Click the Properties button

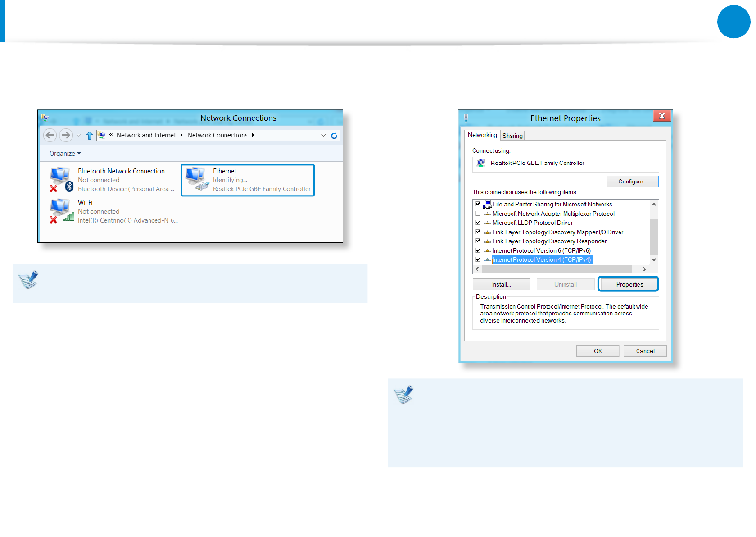coord(629,284)
